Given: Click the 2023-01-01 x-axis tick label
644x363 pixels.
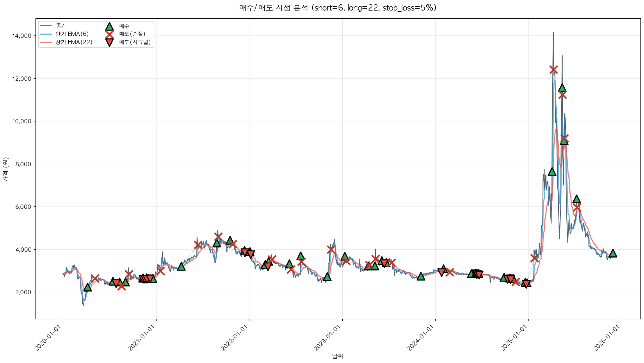Looking at the screenshot, I should [328, 338].
